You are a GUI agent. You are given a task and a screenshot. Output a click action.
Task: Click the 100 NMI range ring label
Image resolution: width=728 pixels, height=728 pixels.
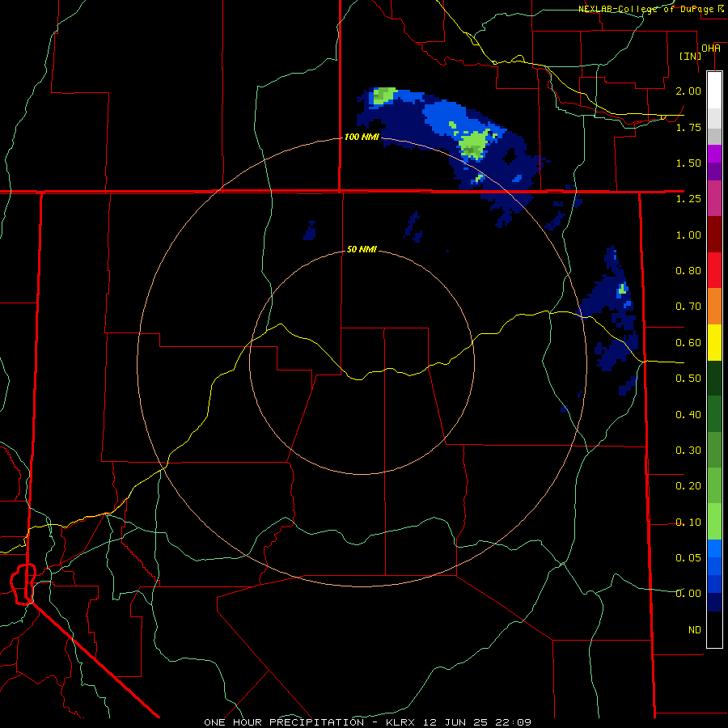(362, 137)
